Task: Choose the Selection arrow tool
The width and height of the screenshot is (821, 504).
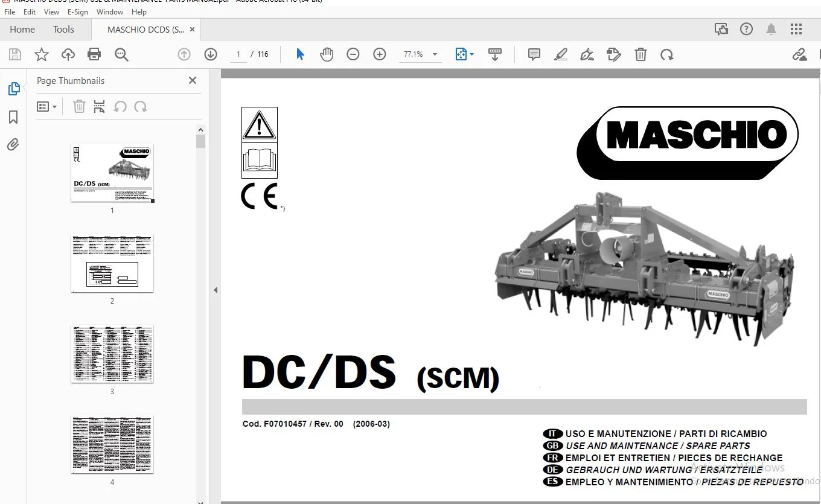Action: pos(300,54)
